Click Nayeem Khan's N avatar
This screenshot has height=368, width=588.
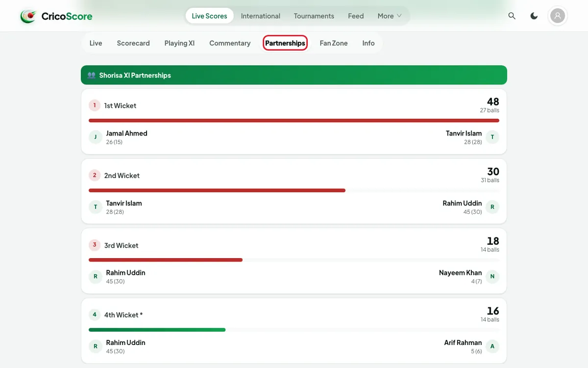pos(492,276)
